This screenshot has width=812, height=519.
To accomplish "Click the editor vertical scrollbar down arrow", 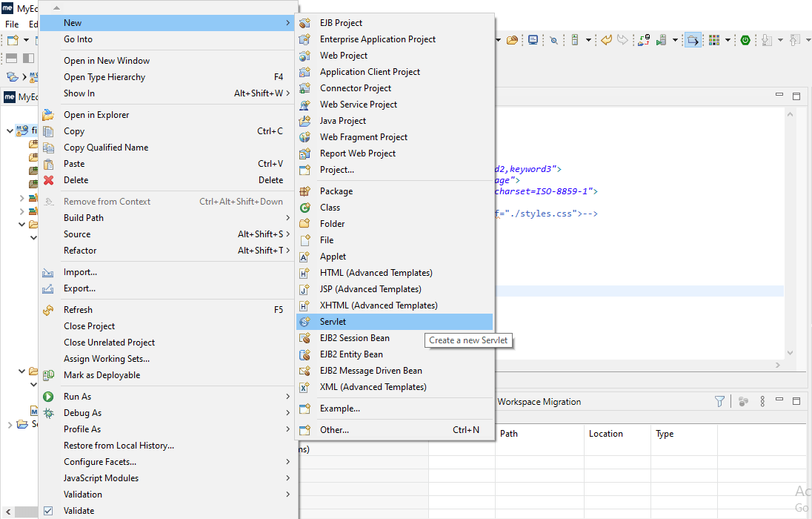I will 790,353.
